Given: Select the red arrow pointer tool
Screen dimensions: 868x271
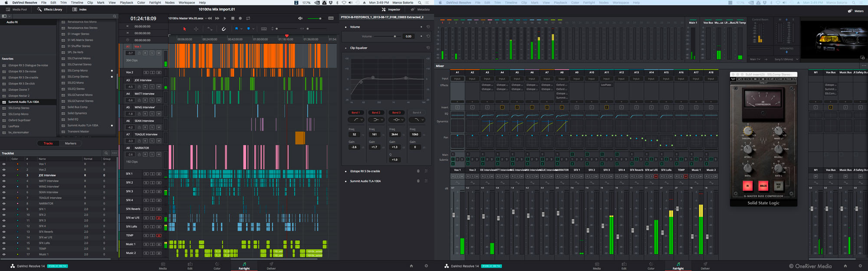Looking at the screenshot, I should click(x=184, y=29).
